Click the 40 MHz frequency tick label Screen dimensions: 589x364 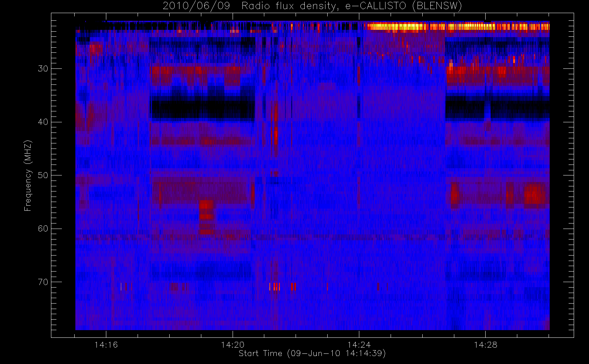point(43,122)
